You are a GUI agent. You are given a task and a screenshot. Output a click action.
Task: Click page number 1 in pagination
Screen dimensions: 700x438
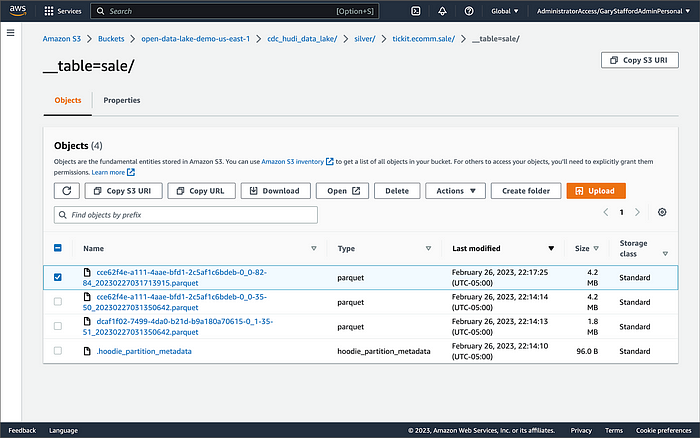point(621,212)
